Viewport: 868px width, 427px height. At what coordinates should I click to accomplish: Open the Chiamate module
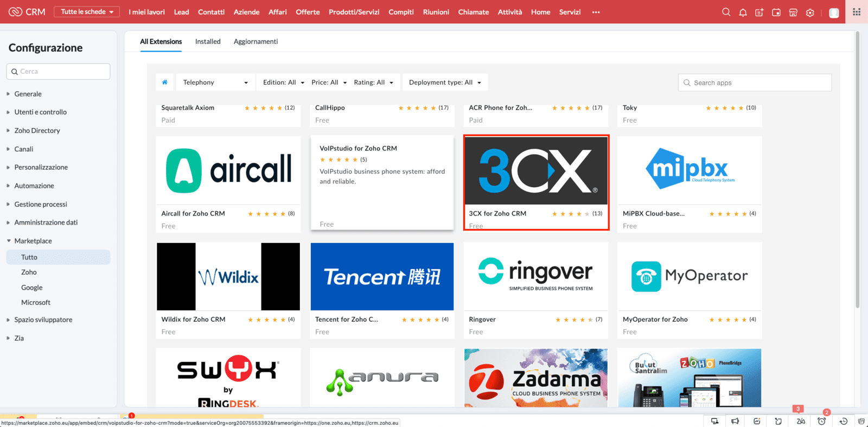pos(473,12)
